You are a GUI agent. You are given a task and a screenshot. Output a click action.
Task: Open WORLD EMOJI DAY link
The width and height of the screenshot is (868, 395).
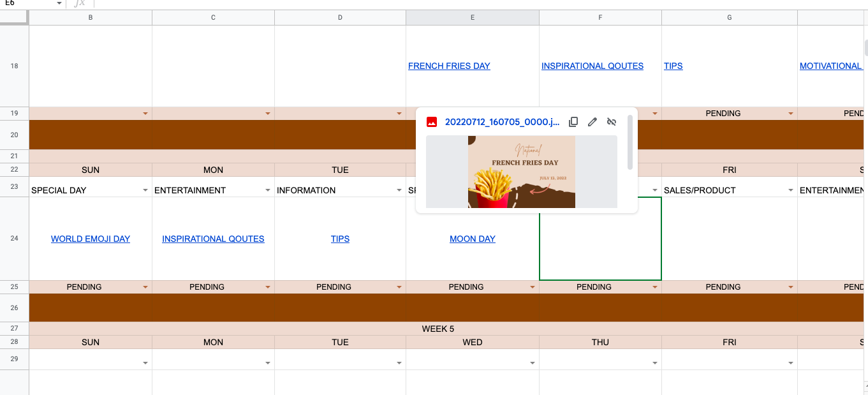(x=91, y=239)
